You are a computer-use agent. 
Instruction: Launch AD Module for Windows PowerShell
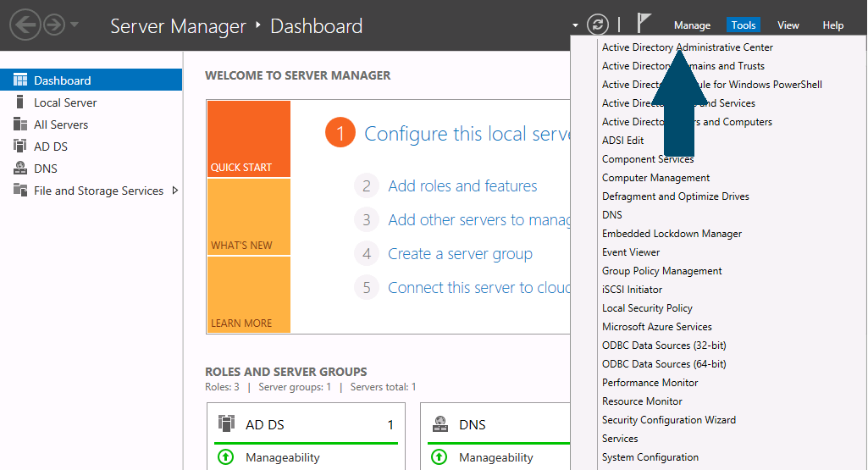tap(712, 85)
